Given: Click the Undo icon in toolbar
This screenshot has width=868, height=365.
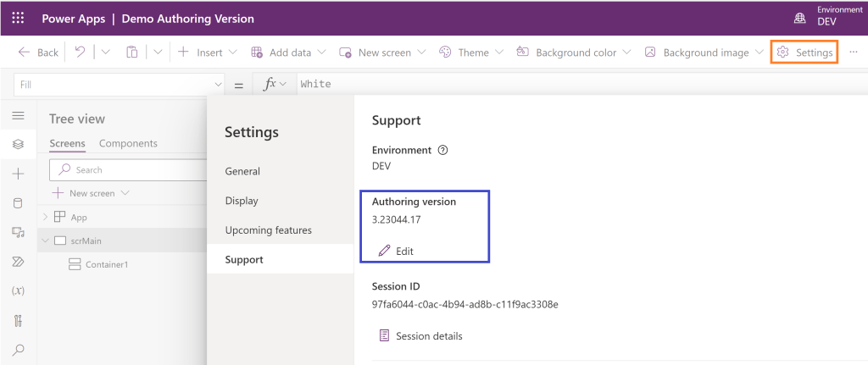Looking at the screenshot, I should click(x=79, y=53).
